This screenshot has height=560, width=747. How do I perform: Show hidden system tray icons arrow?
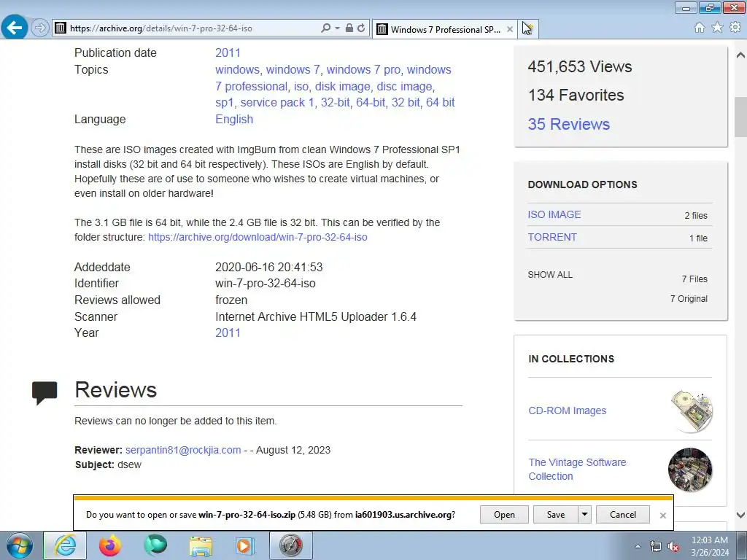(638, 547)
